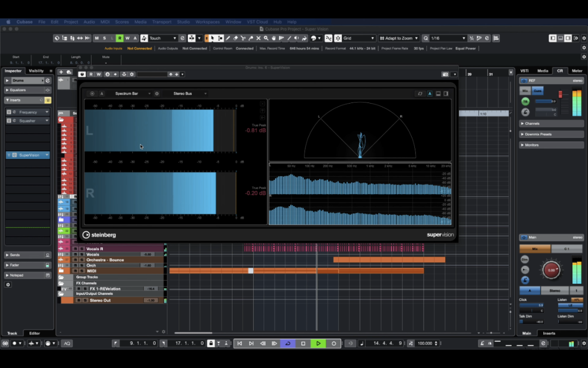Open Inspector settings gear icon
588x368 pixels.
[8, 285]
